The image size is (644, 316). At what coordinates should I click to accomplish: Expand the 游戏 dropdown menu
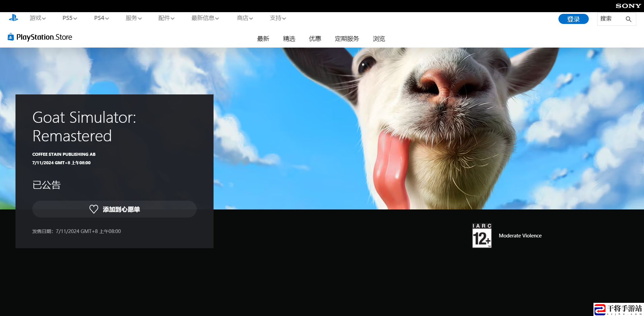[38, 18]
